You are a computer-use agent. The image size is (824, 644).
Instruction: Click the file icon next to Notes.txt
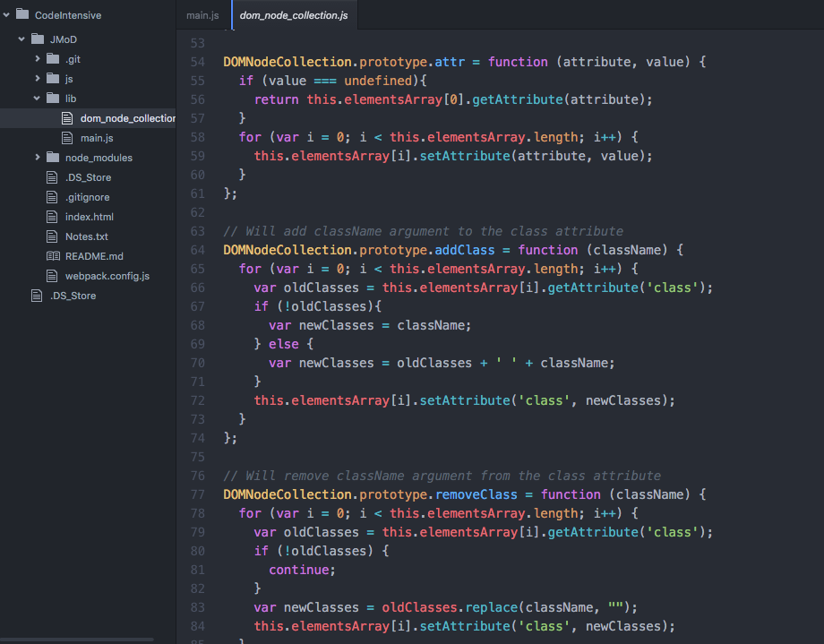tap(52, 236)
